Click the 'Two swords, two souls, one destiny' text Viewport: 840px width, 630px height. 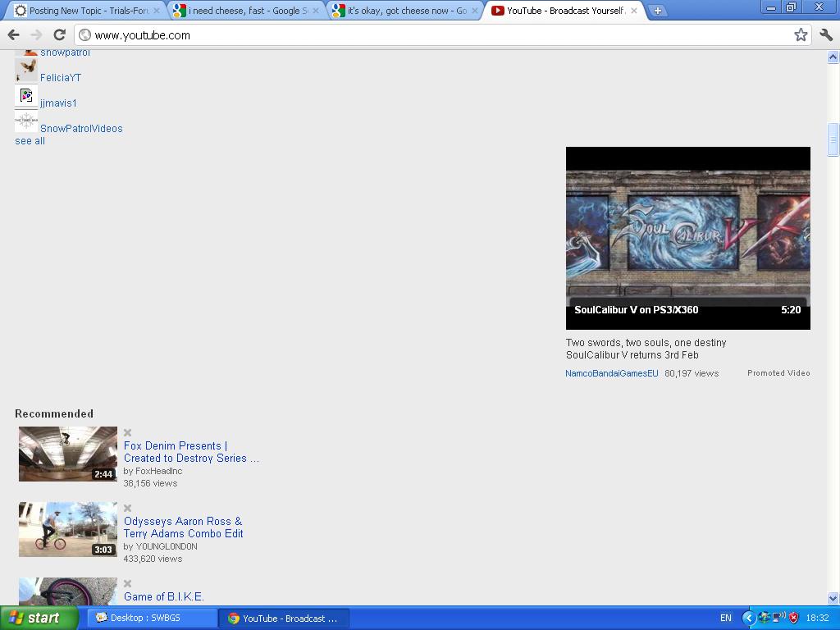pyautogui.click(x=646, y=343)
